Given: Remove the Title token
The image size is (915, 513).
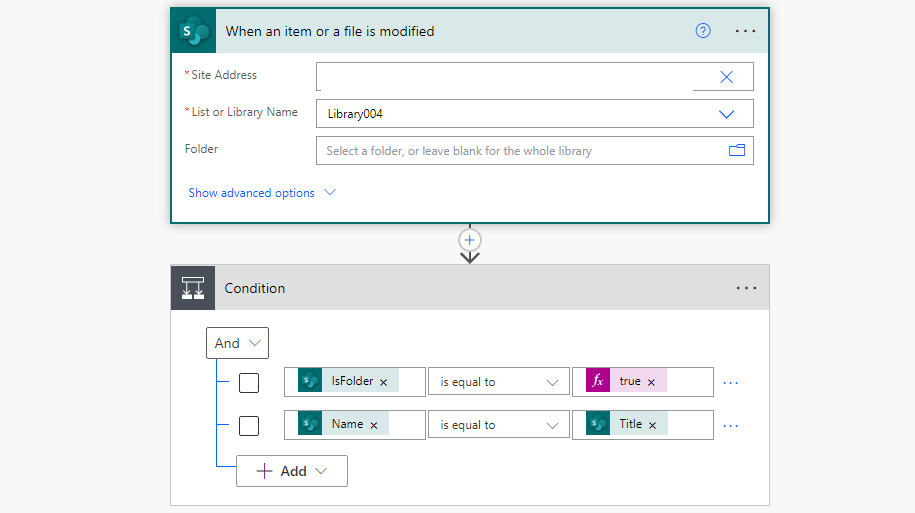Looking at the screenshot, I should tap(652, 425).
